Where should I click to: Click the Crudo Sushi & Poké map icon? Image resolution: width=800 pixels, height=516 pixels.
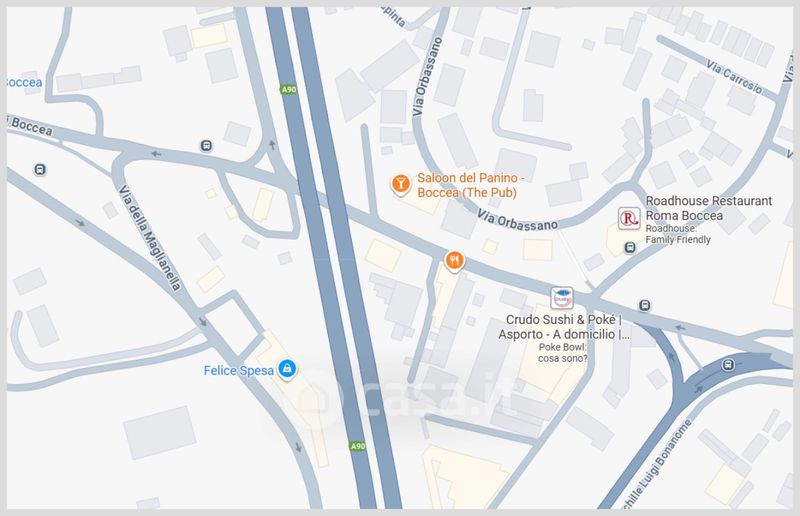click(562, 298)
